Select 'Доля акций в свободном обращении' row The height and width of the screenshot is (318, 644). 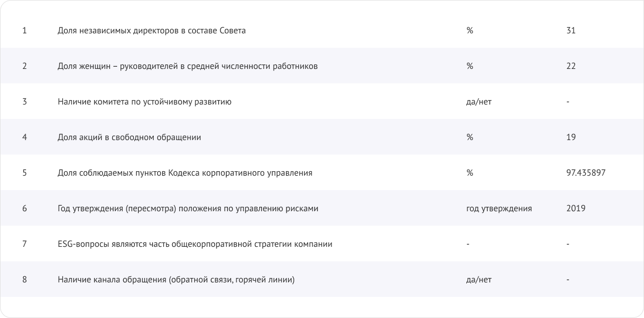coord(322,137)
